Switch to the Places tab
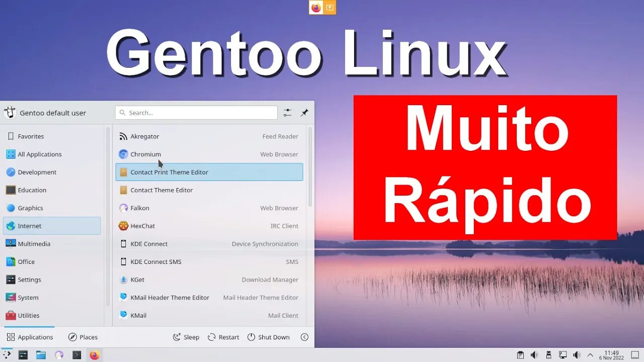The width and height of the screenshot is (644, 362). [83, 337]
